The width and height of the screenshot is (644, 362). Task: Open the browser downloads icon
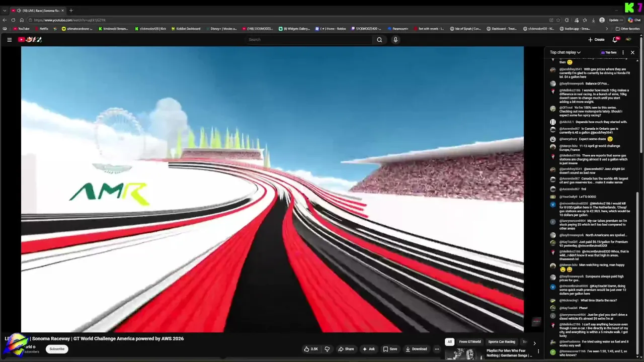pyautogui.click(x=593, y=20)
